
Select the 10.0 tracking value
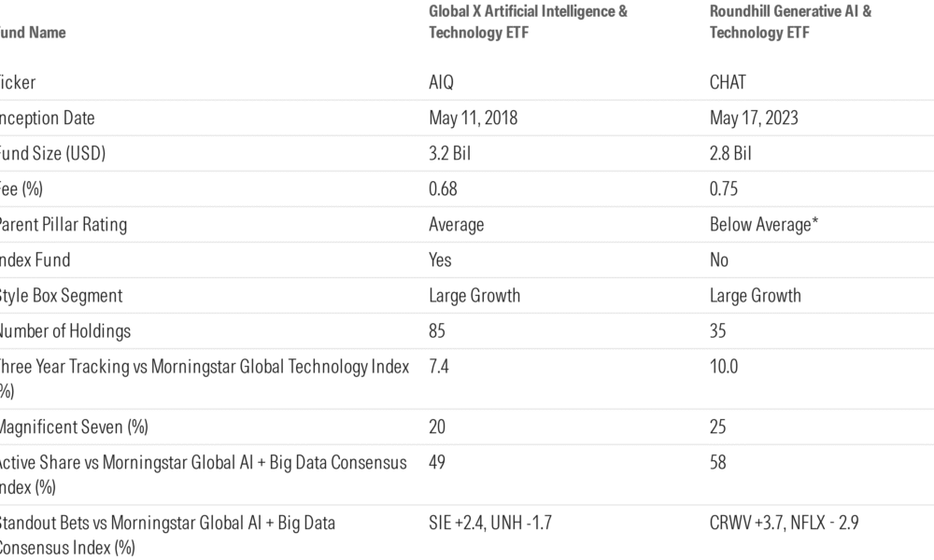tap(724, 367)
